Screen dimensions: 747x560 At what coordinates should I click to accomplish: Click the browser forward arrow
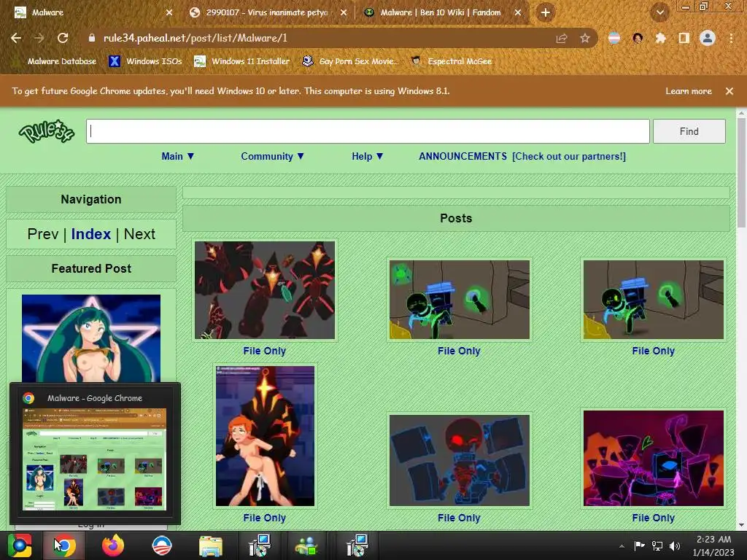pos(39,38)
